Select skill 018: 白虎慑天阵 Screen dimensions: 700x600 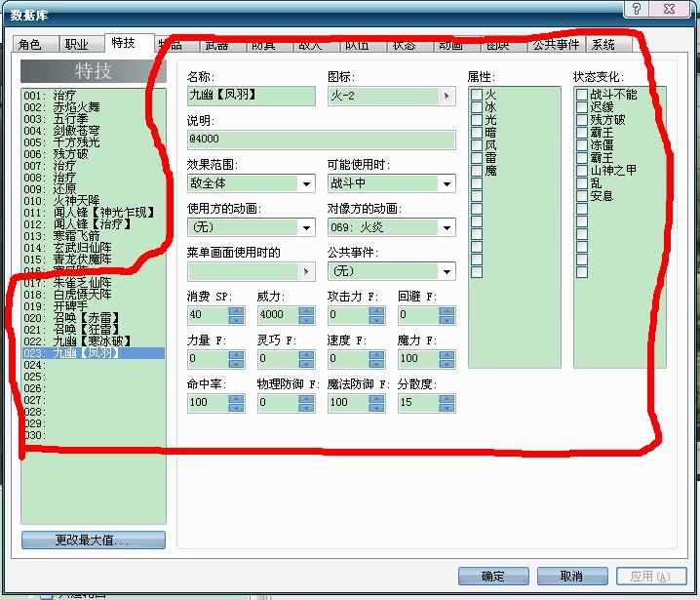tap(94, 295)
